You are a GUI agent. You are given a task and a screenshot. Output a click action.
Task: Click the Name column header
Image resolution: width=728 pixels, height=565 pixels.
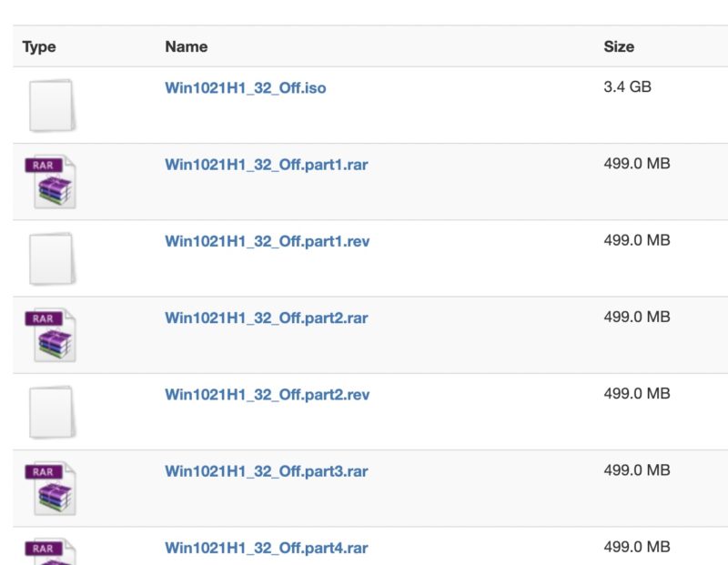coord(186,46)
